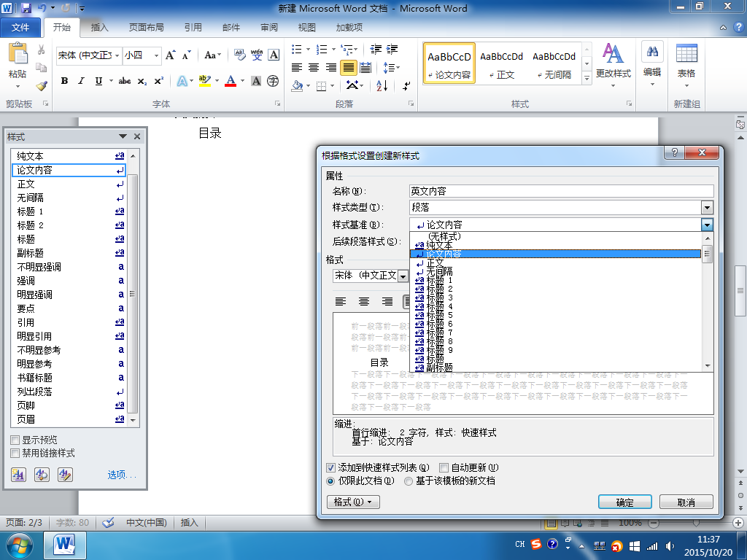Click the New Style icon in Styles pane
Screen dimensions: 747x560
tap(19, 475)
